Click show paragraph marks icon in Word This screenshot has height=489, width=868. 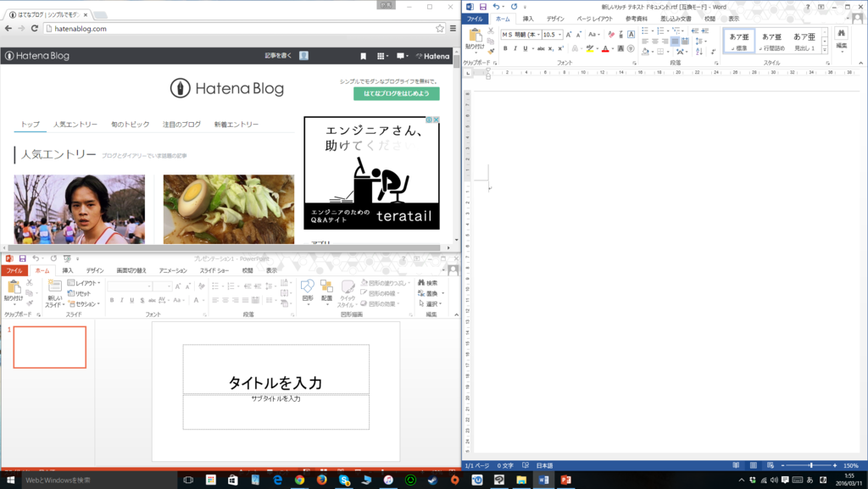point(713,52)
